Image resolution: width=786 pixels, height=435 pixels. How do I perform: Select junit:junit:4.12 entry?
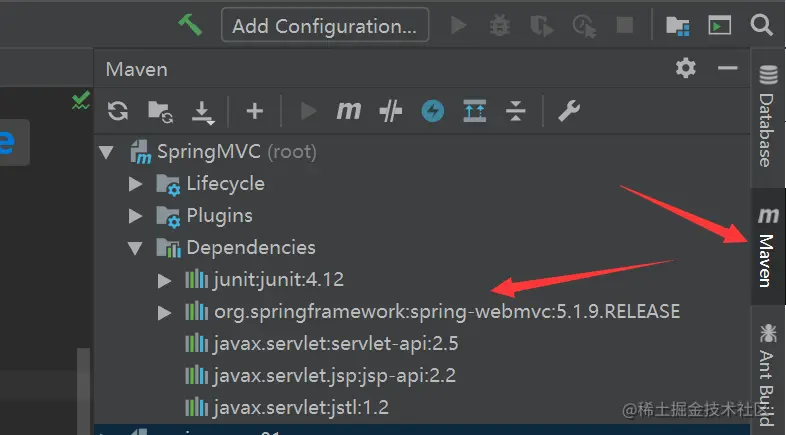[x=279, y=280]
